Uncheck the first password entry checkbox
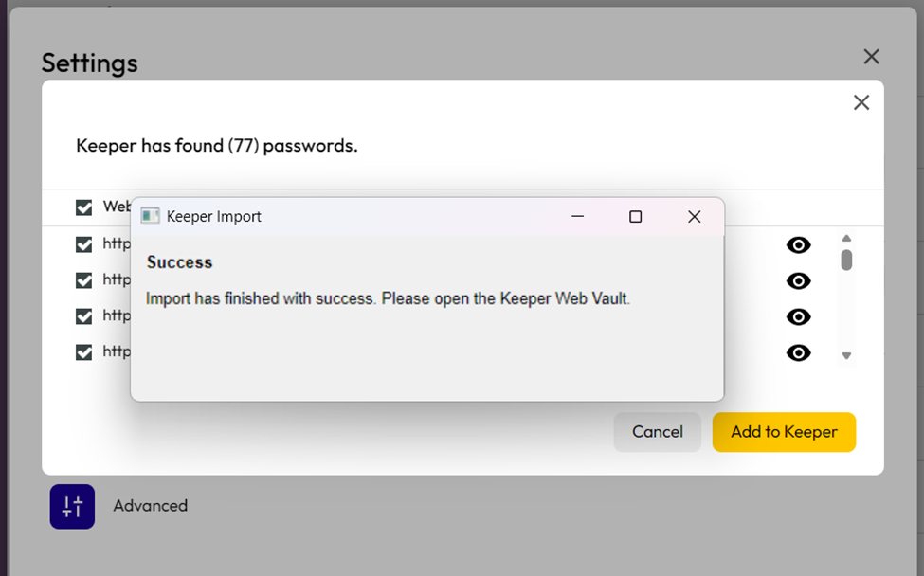This screenshot has width=924, height=576. [x=84, y=244]
